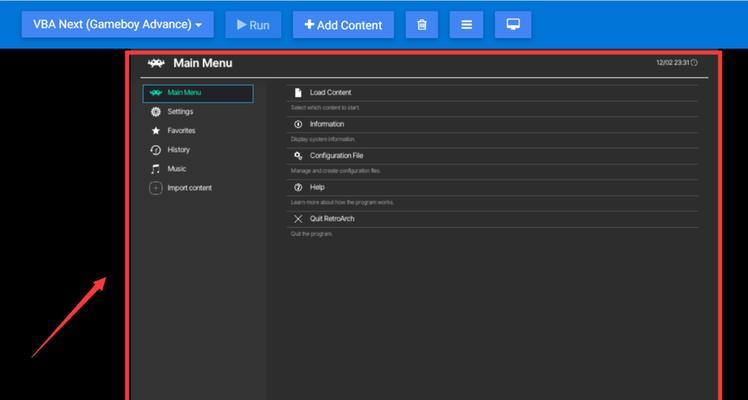748x400 pixels.
Task: Select the Configuration File entry
Action: click(x=493, y=155)
